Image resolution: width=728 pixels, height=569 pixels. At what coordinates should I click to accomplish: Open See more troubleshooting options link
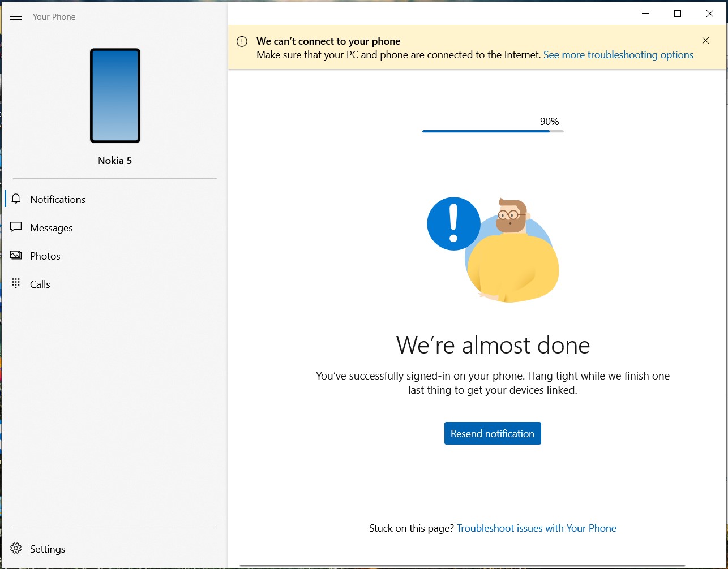pos(618,55)
